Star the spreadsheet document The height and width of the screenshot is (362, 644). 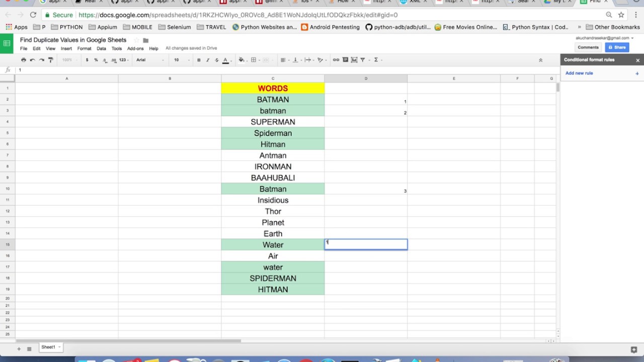tap(136, 40)
